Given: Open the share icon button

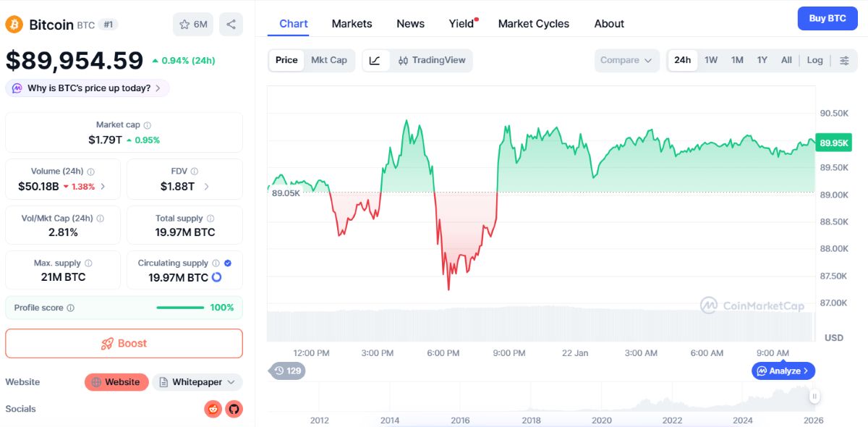Looking at the screenshot, I should click(x=231, y=25).
